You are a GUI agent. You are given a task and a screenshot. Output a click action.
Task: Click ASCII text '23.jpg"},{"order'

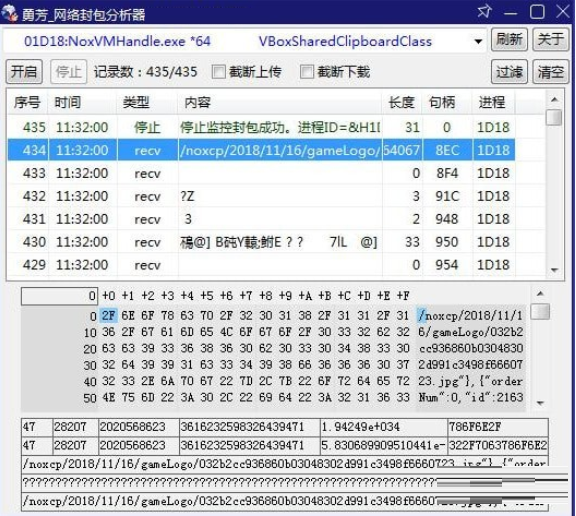coord(470,381)
